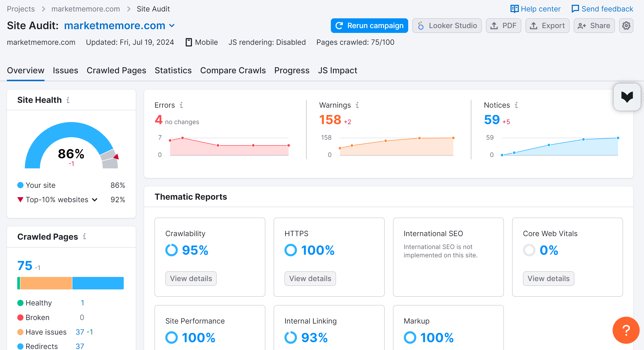Click the Internal Linking 93% score

pyautogui.click(x=314, y=338)
